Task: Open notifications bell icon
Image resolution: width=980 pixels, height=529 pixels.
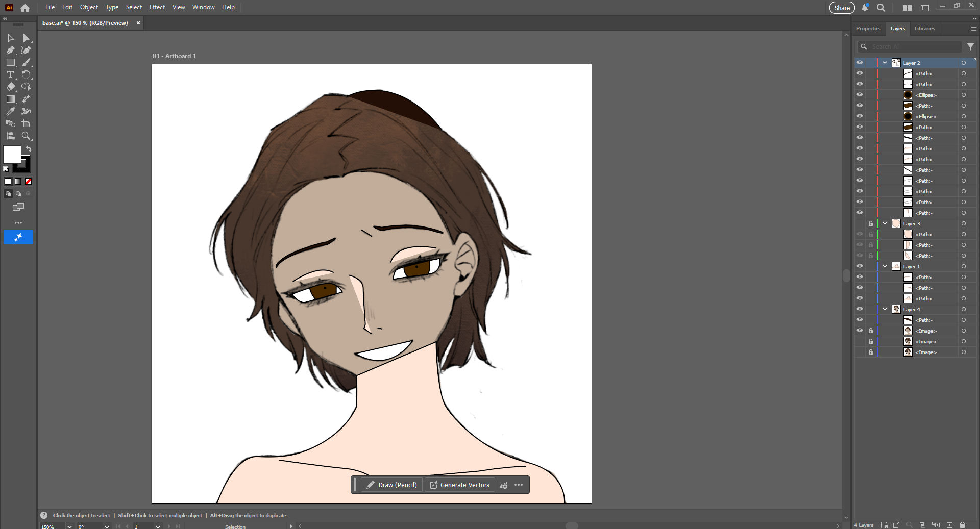Action: click(x=865, y=8)
